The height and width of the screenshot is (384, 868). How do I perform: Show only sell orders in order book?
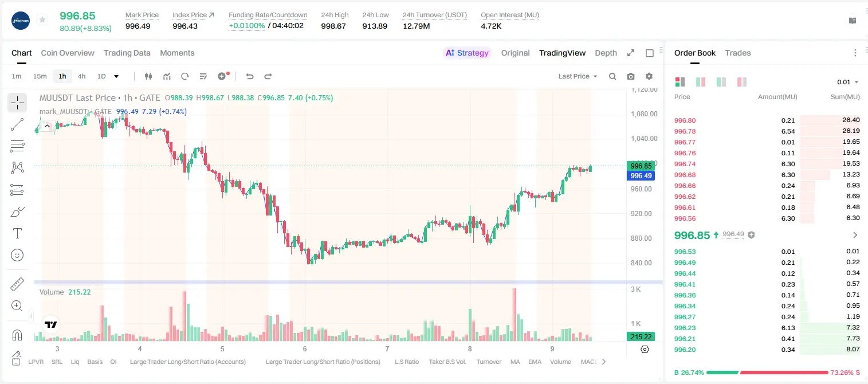tap(742, 82)
